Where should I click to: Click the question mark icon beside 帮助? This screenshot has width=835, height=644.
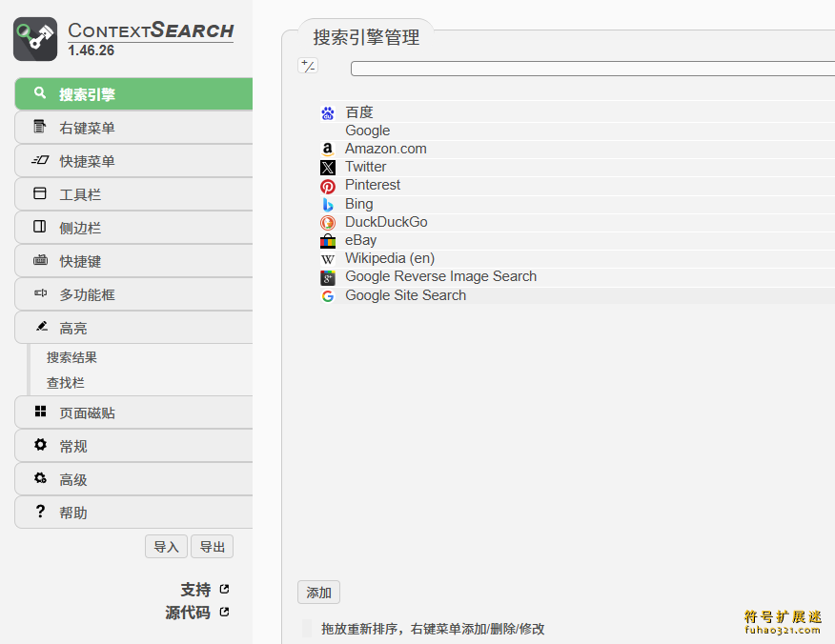[x=40, y=511]
